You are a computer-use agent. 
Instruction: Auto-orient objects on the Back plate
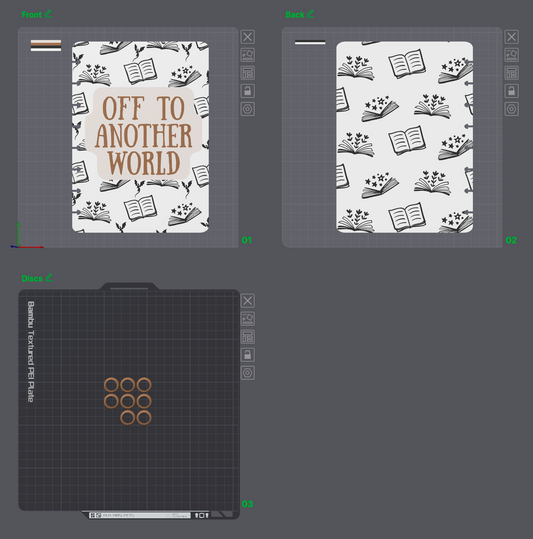pyautogui.click(x=511, y=55)
